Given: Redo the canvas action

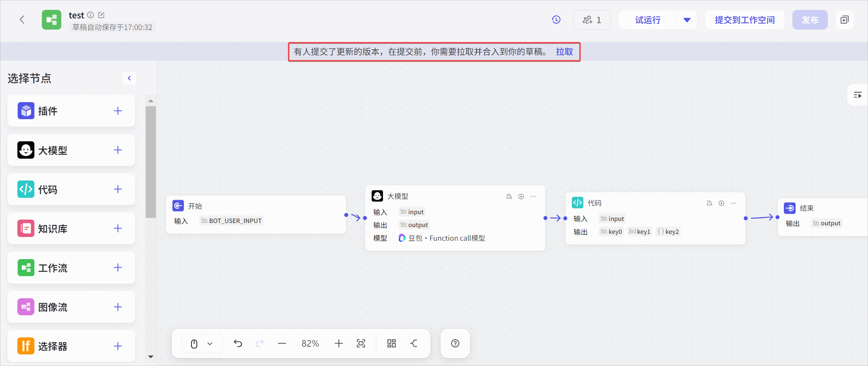Looking at the screenshot, I should pos(260,344).
